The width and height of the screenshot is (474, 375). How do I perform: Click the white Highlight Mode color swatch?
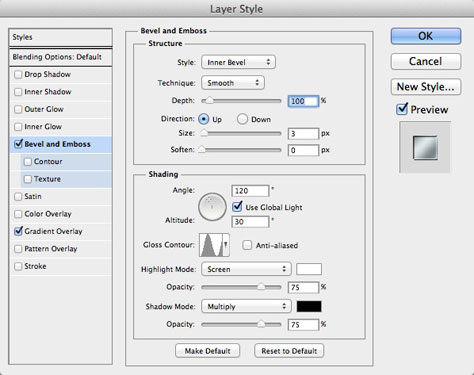[309, 269]
